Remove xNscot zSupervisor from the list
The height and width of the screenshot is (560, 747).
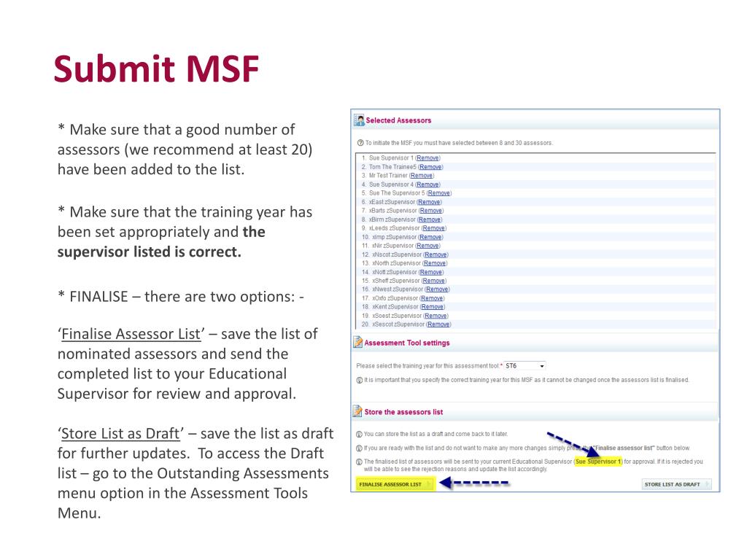click(436, 254)
